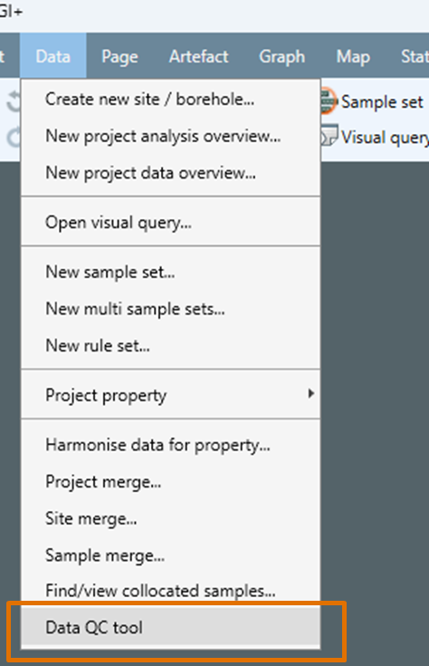Image resolution: width=429 pixels, height=666 pixels.
Task: Click the undo arrow icon
Action: click(x=14, y=102)
